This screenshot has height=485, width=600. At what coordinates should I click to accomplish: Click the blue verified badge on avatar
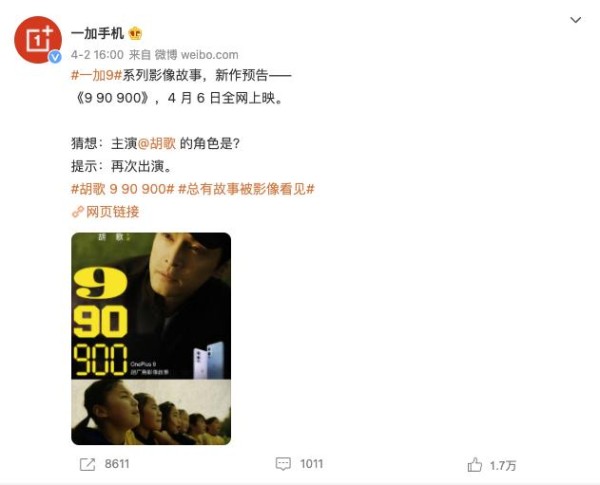point(55,57)
